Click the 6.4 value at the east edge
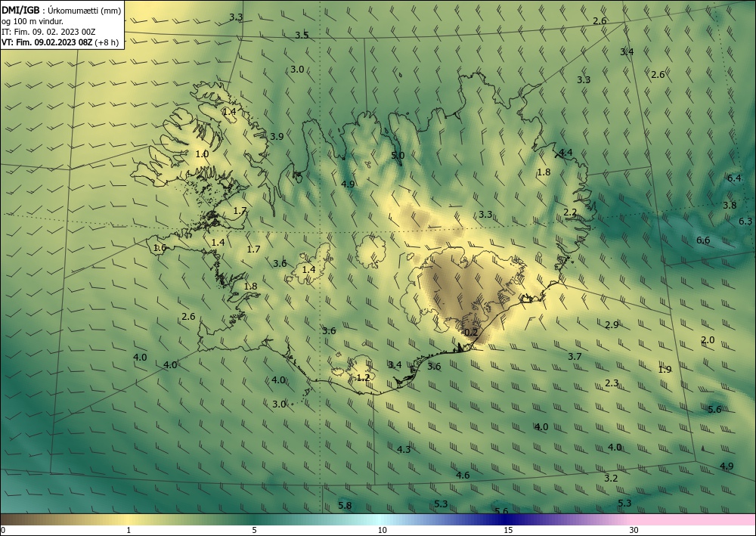Image resolution: width=756 pixels, height=536 pixels. click(x=734, y=178)
